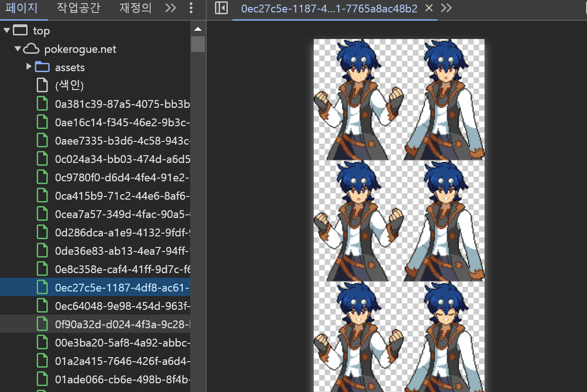
Task: Click green file icon beside 0f90a32d
Action: click(x=42, y=324)
